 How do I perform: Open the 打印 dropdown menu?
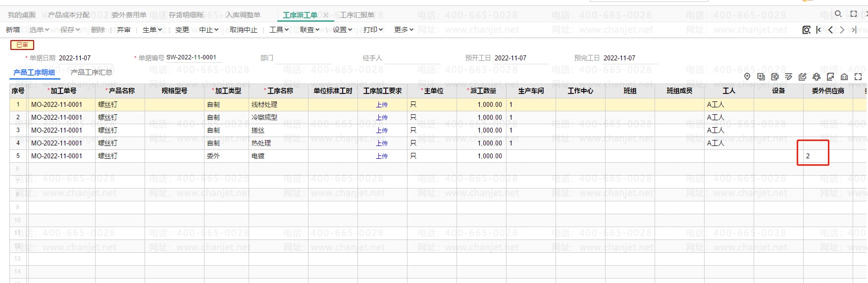pyautogui.click(x=373, y=30)
